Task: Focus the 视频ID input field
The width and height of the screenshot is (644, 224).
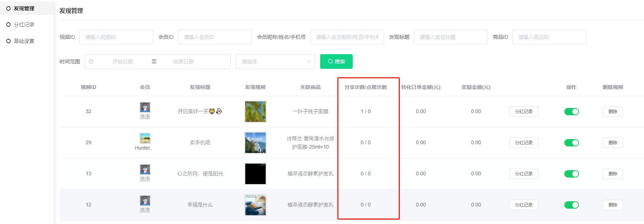Action: tap(116, 37)
